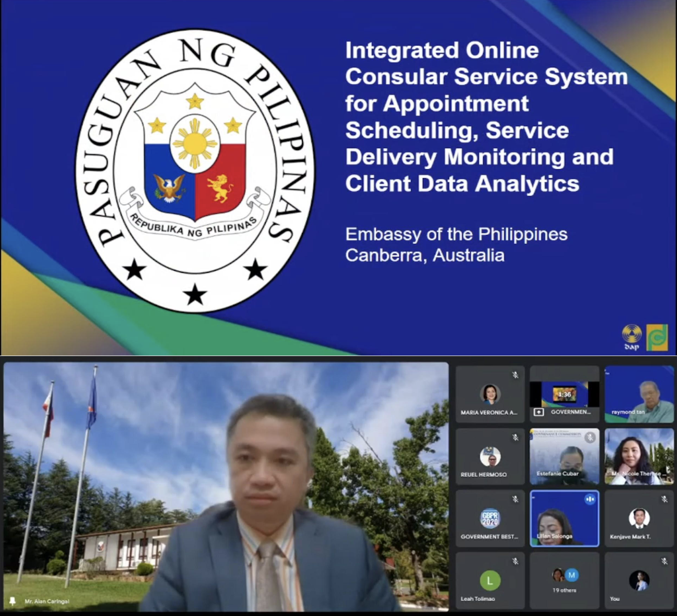This screenshot has height=616, width=677.
Task: Click Reuel Hermoso's profile avatar
Action: (490, 456)
